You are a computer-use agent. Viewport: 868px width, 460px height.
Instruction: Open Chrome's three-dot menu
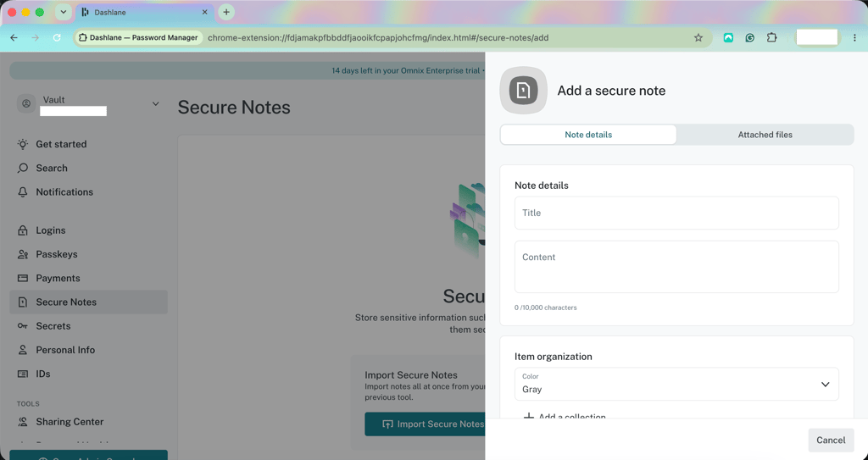click(854, 37)
